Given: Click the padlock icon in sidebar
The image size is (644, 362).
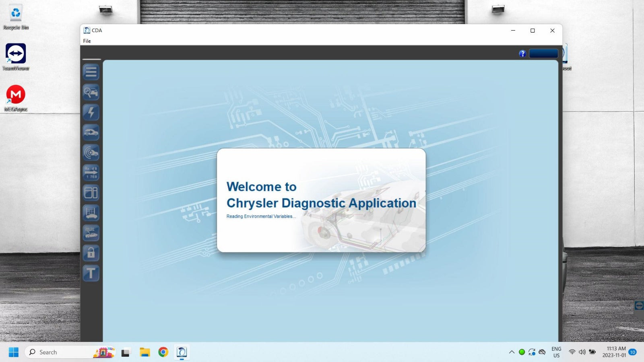Looking at the screenshot, I should 91,253.
